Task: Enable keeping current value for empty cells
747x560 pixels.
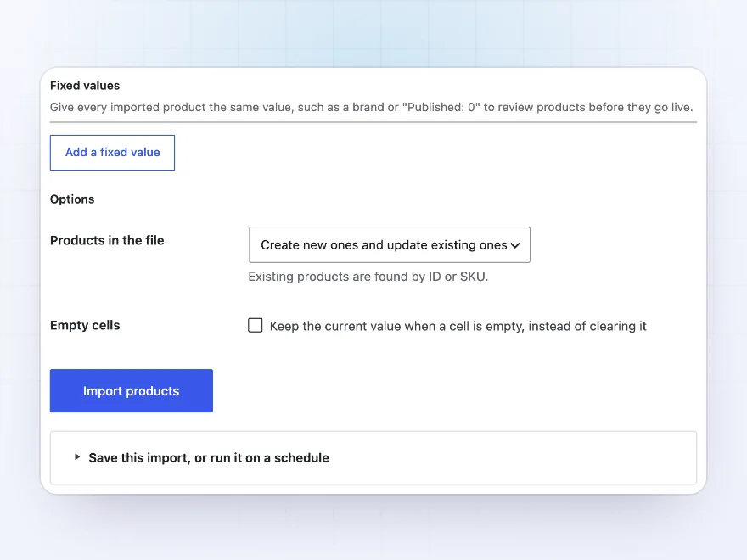Action: (x=256, y=326)
